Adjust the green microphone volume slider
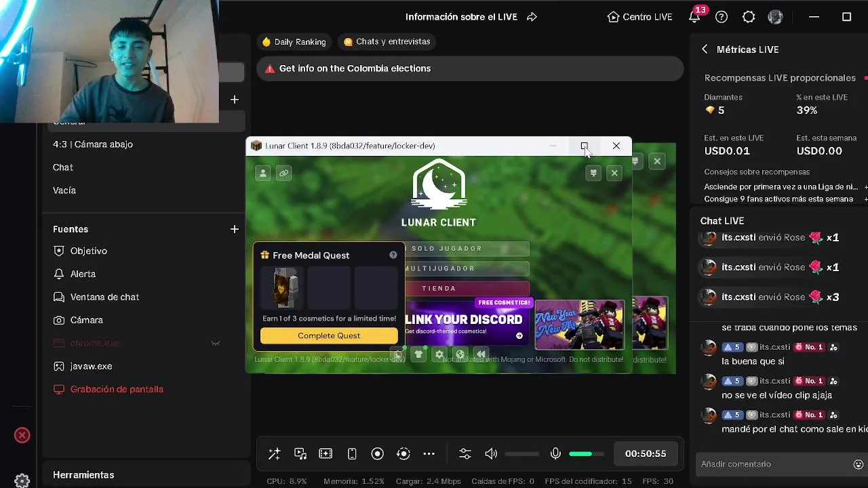This screenshot has height=488, width=868. click(586, 454)
